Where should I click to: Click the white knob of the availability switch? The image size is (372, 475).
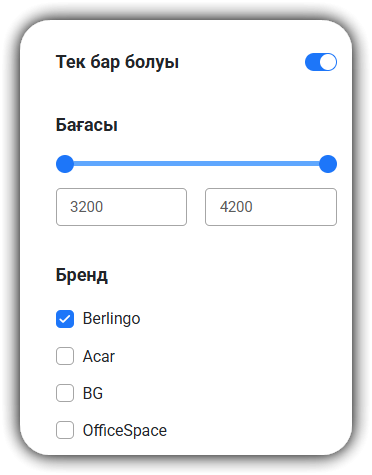click(328, 62)
